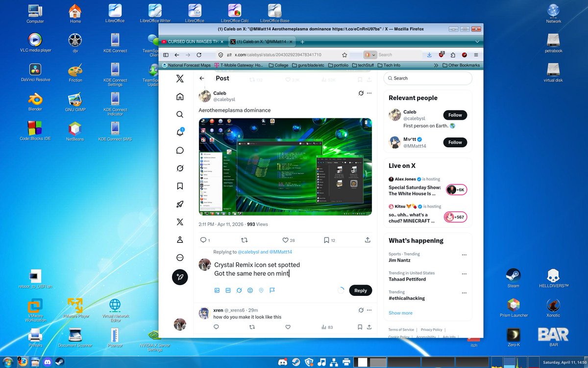Open Steam desktop shortcut
The height and width of the screenshot is (368, 588).
pyautogui.click(x=513, y=278)
